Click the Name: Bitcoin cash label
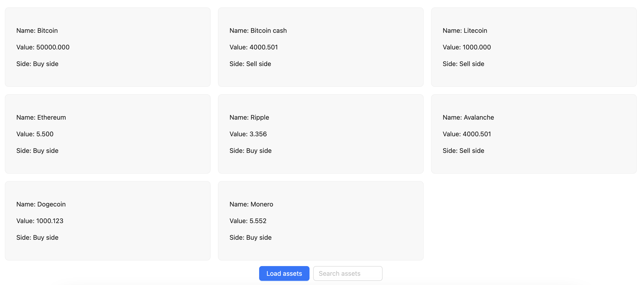Viewport: 644px width, 285px height. 258,30
